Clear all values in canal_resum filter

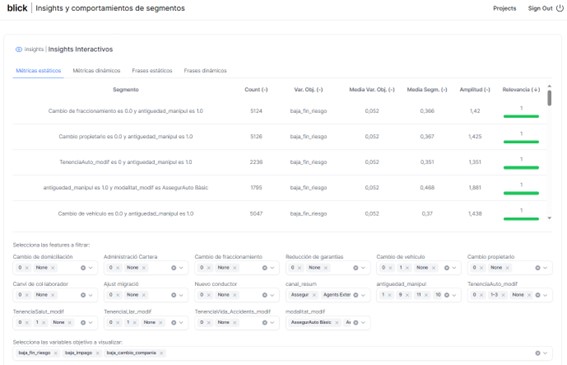(355, 295)
